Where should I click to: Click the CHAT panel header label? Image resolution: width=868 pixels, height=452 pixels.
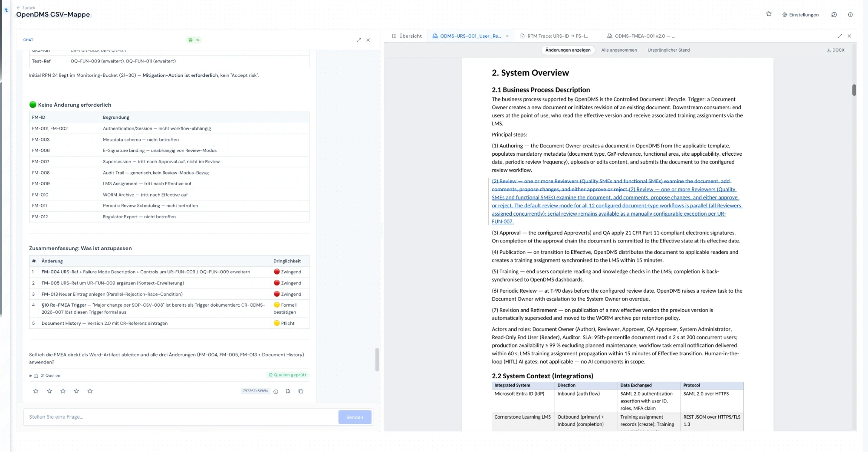tap(28, 40)
